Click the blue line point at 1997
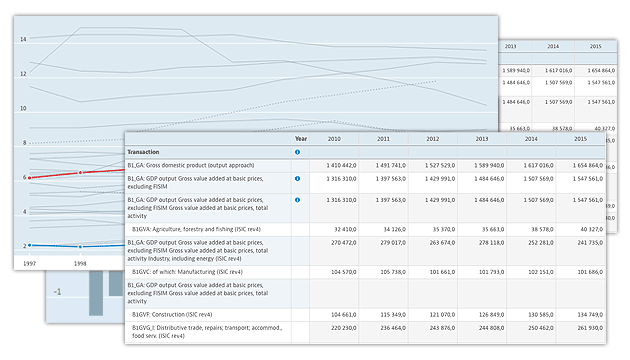This screenshot has height=360, width=630. tap(30, 245)
